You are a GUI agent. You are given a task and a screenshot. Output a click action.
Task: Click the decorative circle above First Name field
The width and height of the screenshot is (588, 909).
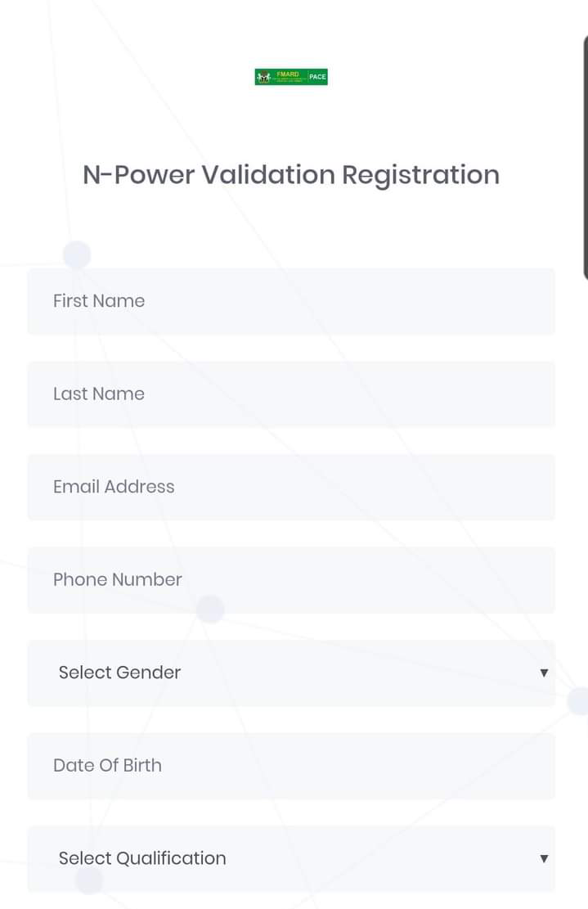[76, 254]
